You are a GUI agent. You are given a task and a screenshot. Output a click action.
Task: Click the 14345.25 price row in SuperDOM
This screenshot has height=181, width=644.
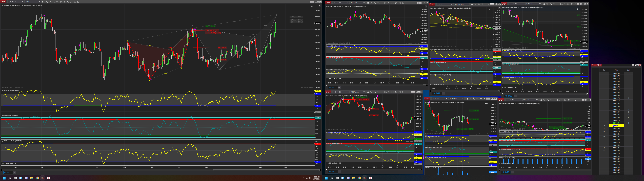click(x=616, y=126)
